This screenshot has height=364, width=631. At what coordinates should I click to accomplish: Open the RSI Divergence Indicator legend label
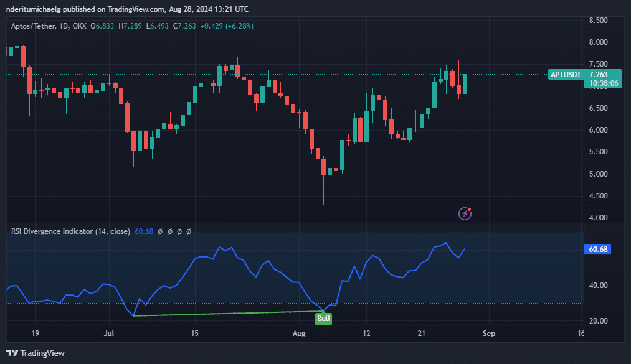point(70,231)
